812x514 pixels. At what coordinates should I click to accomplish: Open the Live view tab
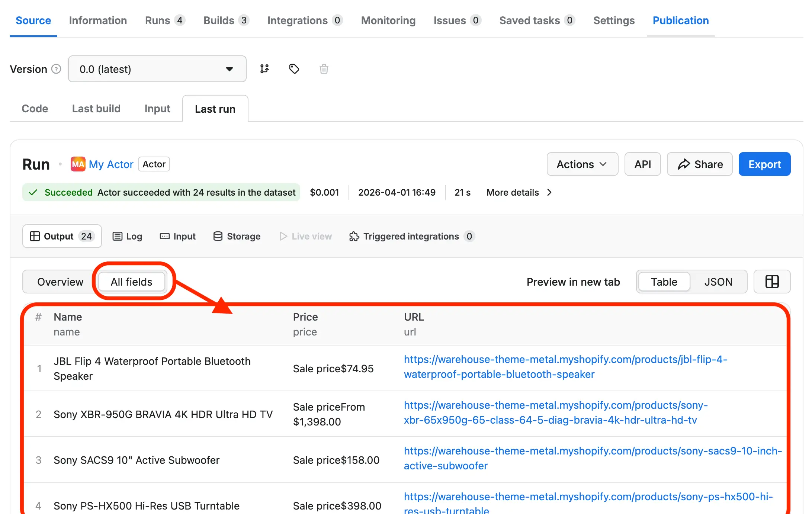click(305, 236)
